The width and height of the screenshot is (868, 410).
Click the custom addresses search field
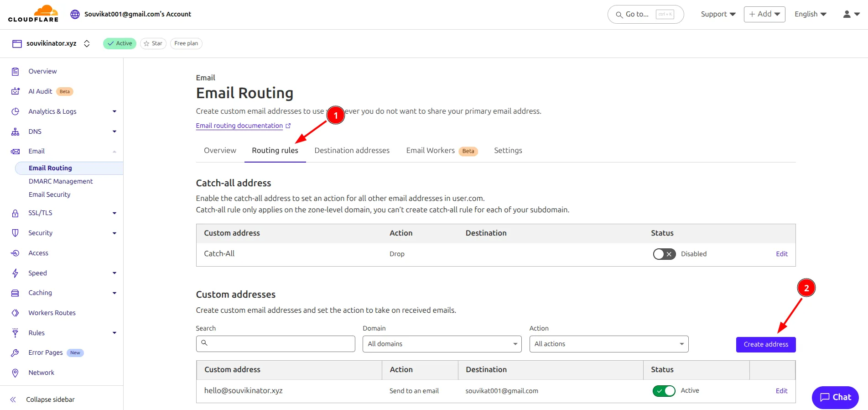(275, 344)
